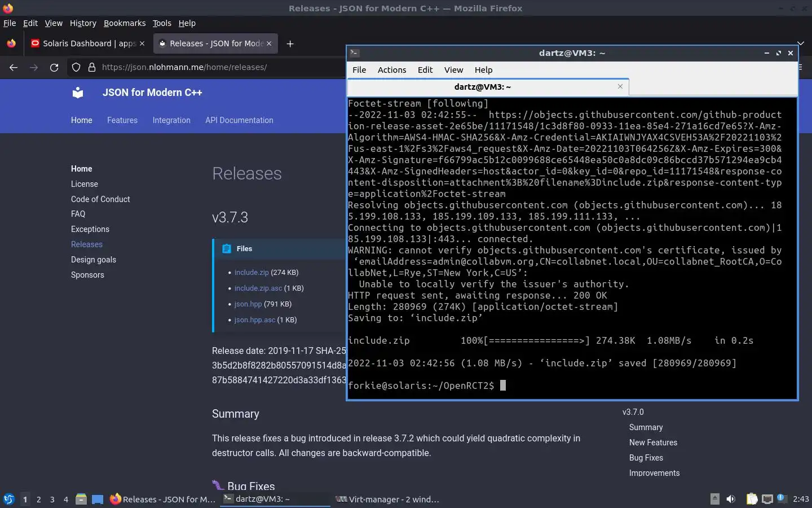Click the Files clipboard icon in v3.7.3
Image resolution: width=812 pixels, height=508 pixels.
coord(227,249)
